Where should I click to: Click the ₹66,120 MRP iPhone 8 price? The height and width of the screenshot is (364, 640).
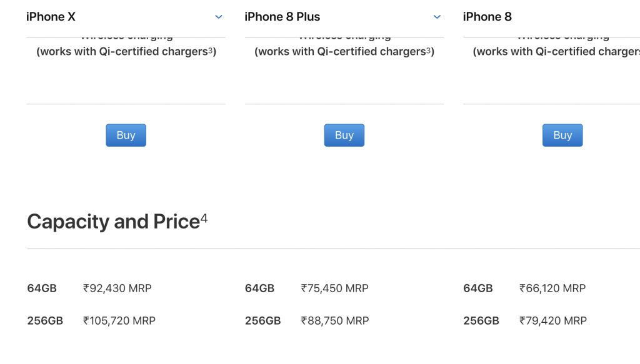click(552, 288)
